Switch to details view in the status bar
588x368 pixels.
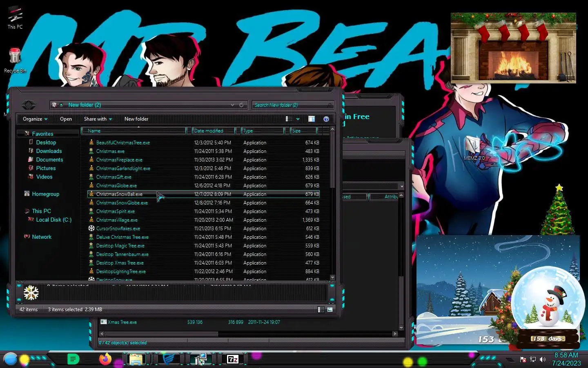(321, 310)
